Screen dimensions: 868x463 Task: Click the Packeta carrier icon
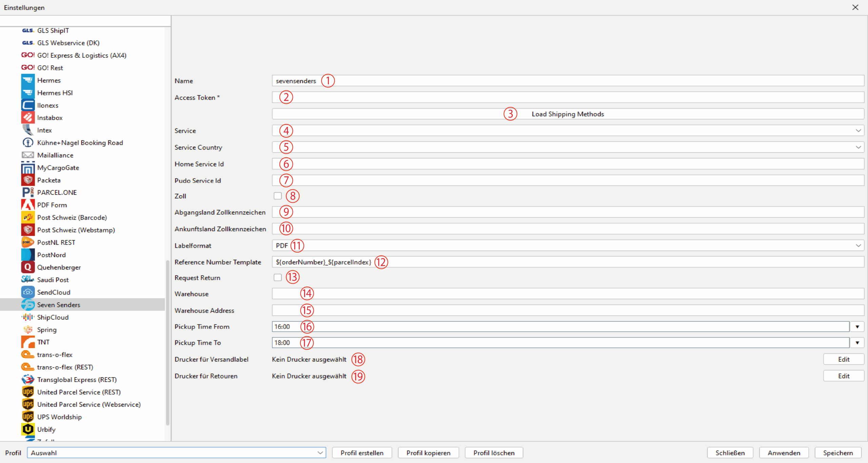click(28, 180)
